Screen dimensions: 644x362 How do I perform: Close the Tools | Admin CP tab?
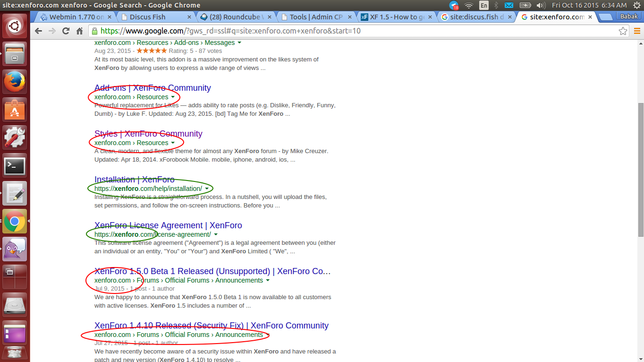click(349, 17)
